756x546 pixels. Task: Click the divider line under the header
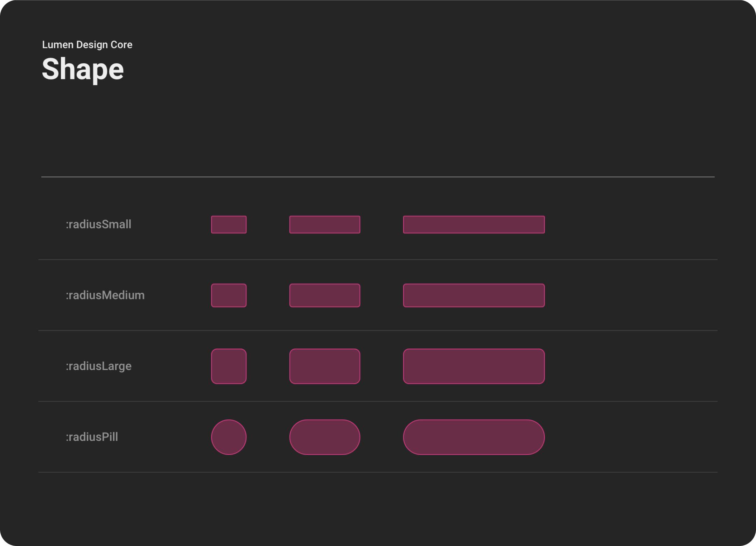click(378, 177)
